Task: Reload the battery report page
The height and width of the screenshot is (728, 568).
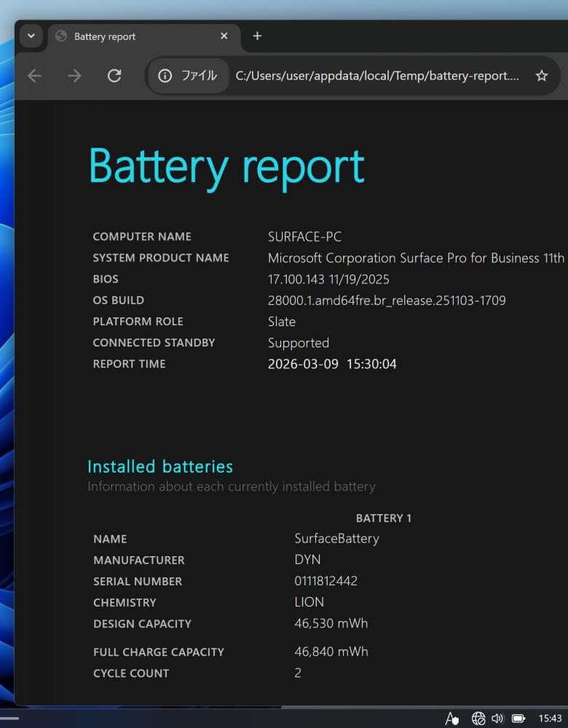Action: click(114, 76)
